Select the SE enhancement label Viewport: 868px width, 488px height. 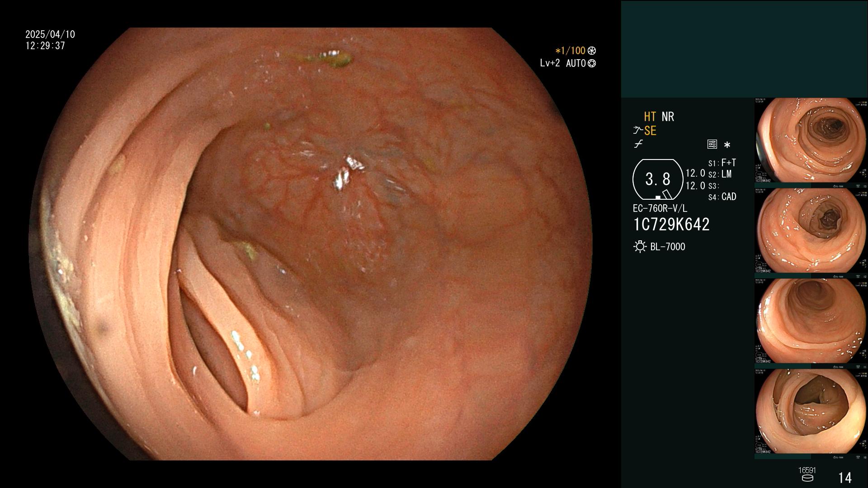click(650, 131)
